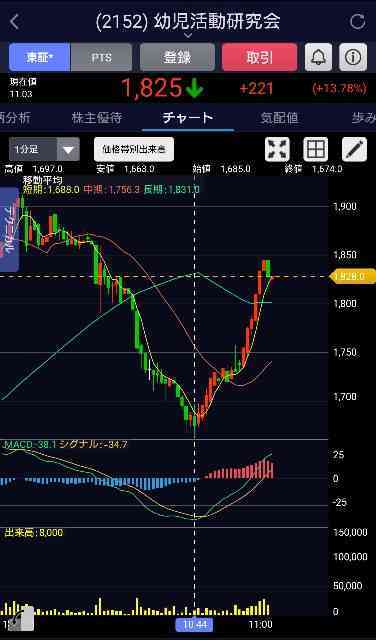Tap the red 取引 button
376x640 pixels.
tap(260, 57)
